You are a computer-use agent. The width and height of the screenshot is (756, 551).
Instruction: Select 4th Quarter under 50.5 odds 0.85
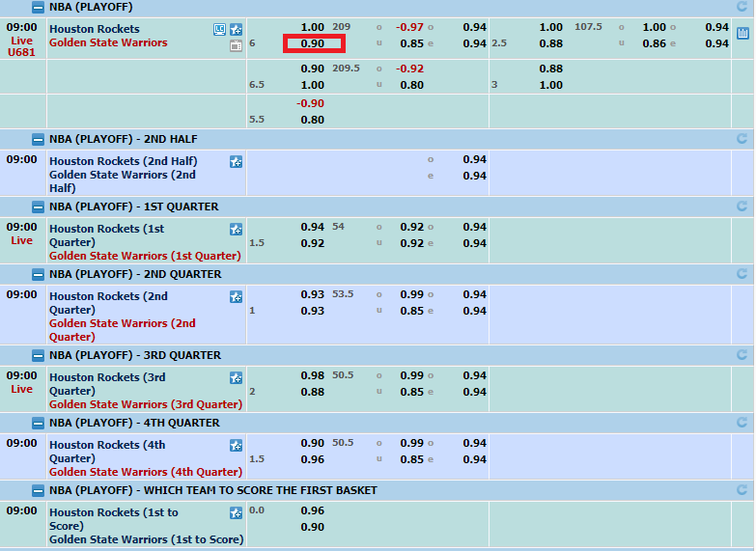click(411, 459)
